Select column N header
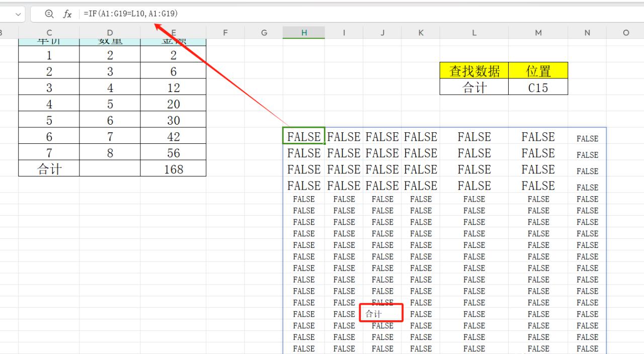 (x=587, y=33)
